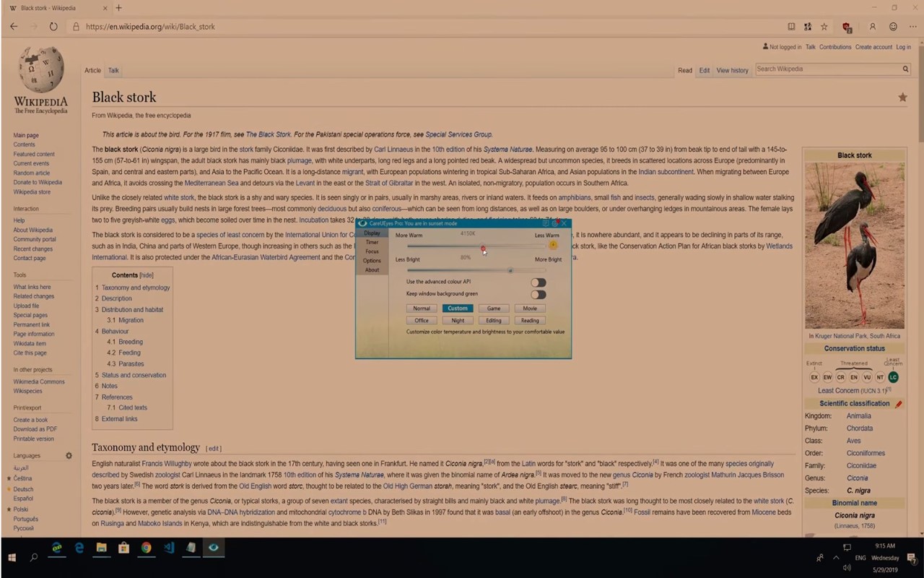Open Carl Linnaeus link in first paragraph

click(393, 150)
